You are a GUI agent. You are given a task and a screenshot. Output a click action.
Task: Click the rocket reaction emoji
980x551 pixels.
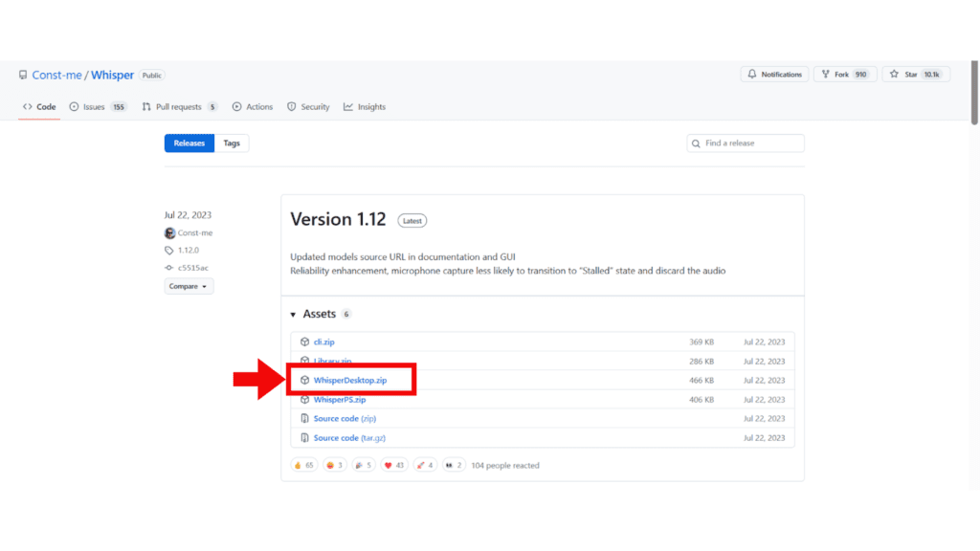pyautogui.click(x=418, y=465)
